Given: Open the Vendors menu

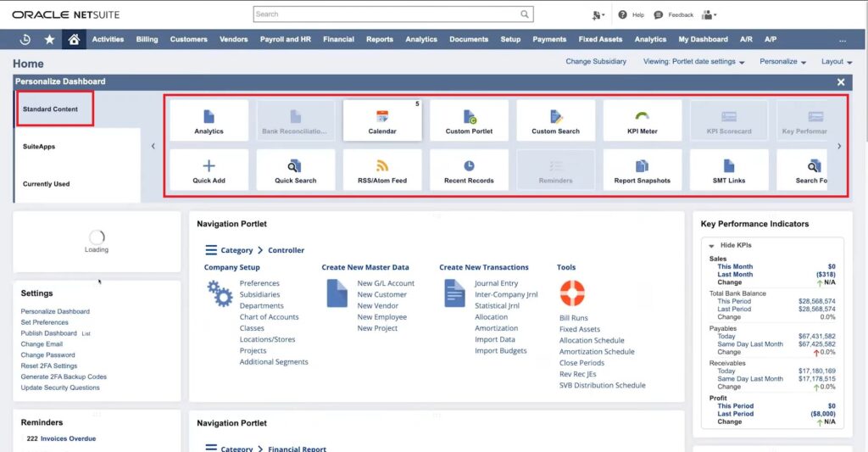Looking at the screenshot, I should [x=234, y=39].
